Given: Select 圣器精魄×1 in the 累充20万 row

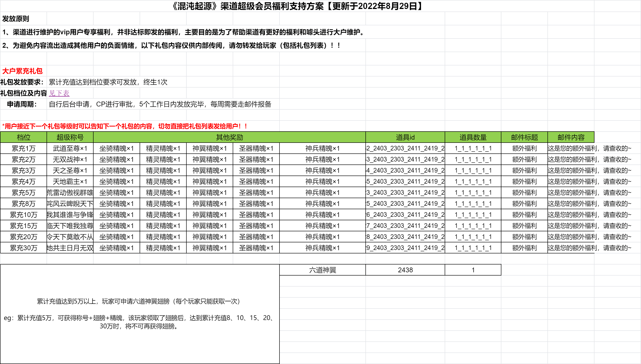Looking at the screenshot, I should point(256,237).
